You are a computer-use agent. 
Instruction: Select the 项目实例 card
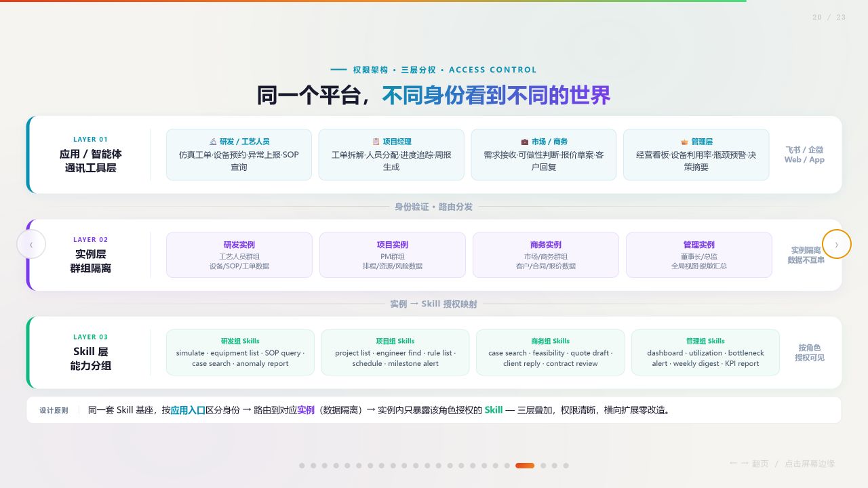tap(393, 255)
